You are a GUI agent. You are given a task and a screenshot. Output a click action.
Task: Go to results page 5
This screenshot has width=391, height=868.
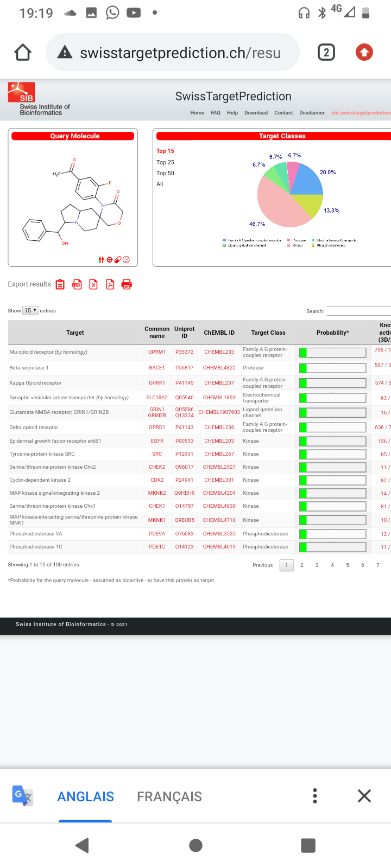pos(347,565)
